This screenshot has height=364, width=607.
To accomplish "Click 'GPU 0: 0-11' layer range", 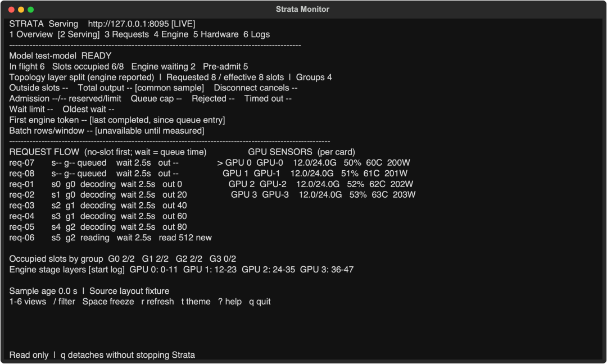I will click(153, 270).
